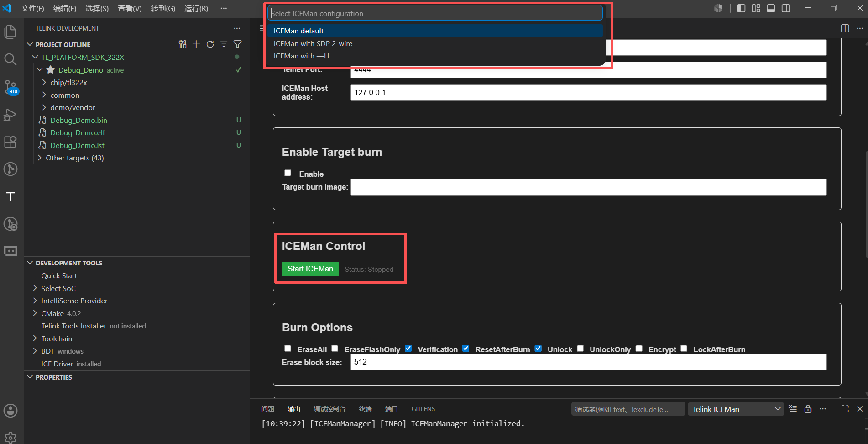Viewport: 868px width, 444px height.
Task: Click the sort lines icon in Project Outline
Action: tap(224, 44)
